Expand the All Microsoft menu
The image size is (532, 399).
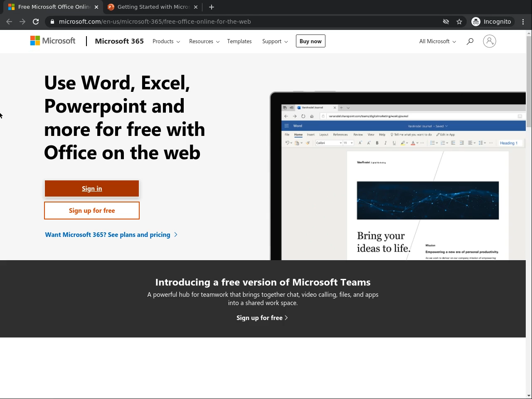click(438, 41)
